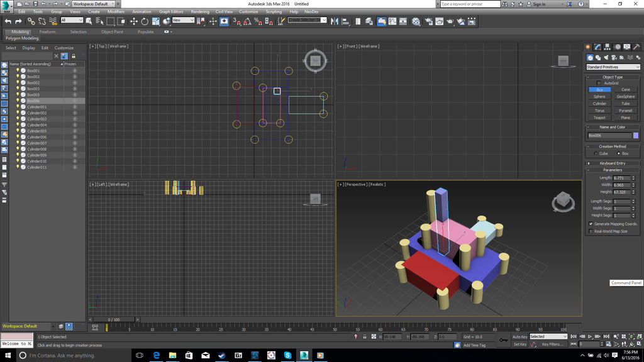
Task: Open Create Selection Set dropdown
Action: click(x=307, y=20)
